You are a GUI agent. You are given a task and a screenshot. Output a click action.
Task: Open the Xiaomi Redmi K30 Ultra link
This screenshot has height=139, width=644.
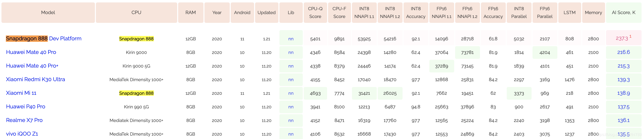click(36, 79)
